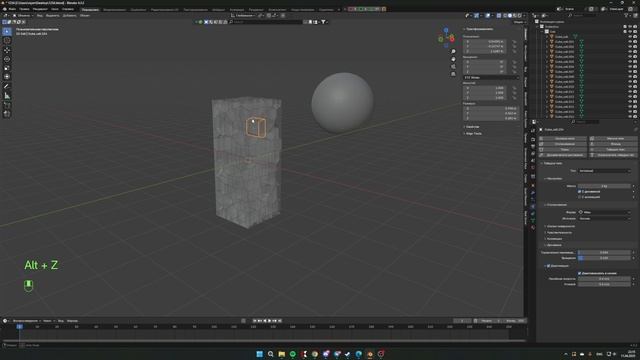Click the Force Field physics button

click(x=563, y=139)
